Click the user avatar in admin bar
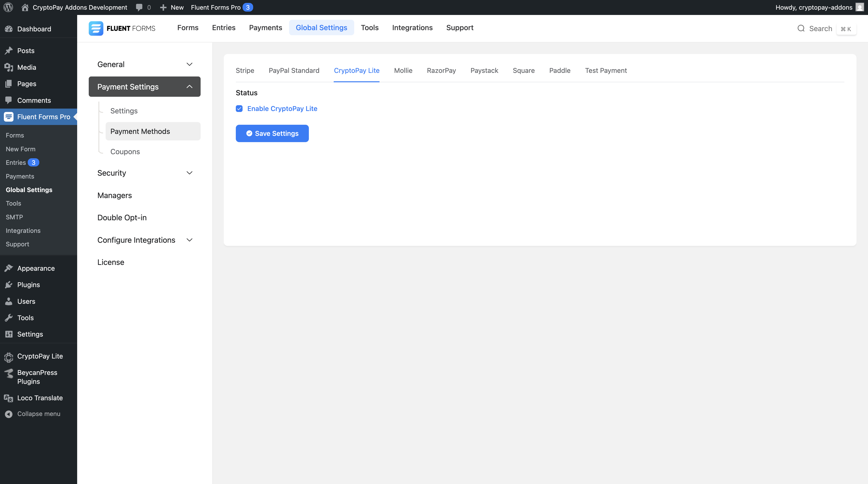Viewport: 868px width, 484px height. pos(859,7)
